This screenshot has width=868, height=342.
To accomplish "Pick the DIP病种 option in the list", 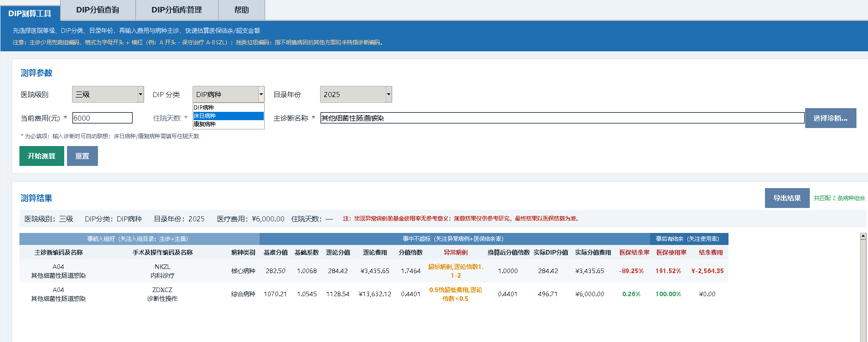I will tap(228, 108).
